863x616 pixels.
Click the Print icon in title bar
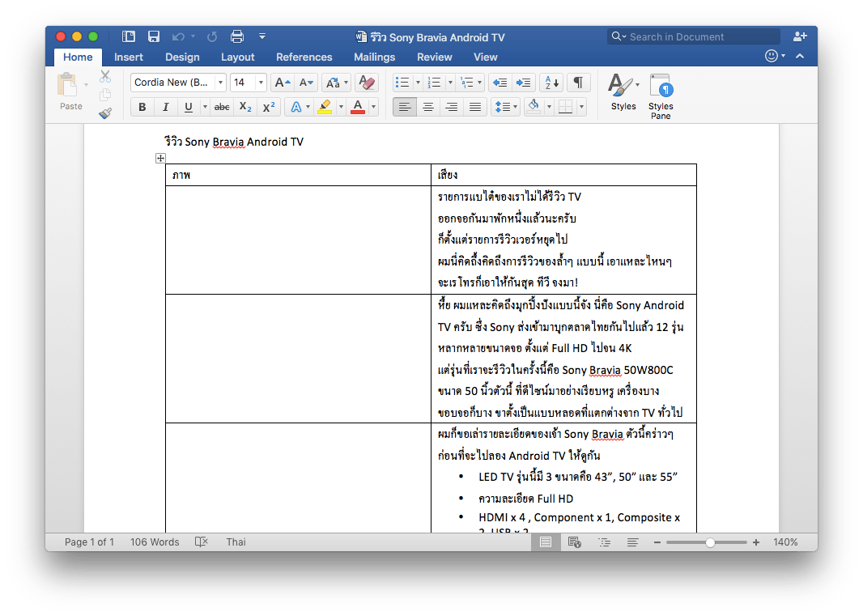[x=237, y=36]
